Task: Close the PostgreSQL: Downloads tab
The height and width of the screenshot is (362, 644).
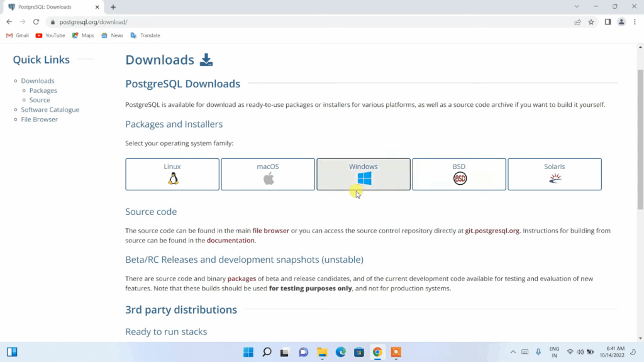Action: [x=97, y=7]
